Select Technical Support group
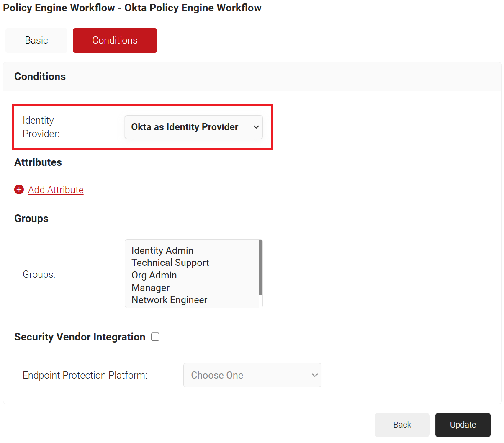Screen dimensions: 504x443 click(x=170, y=263)
